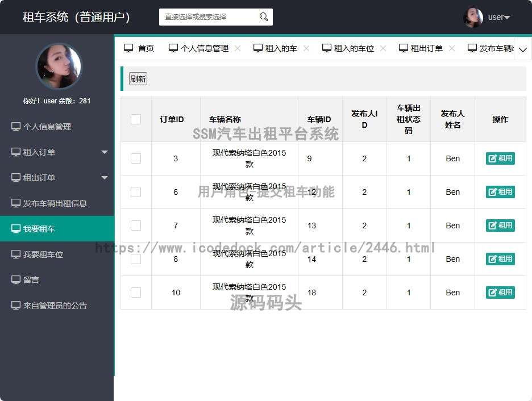Switch to the 发布车辆 tab

coord(491,48)
